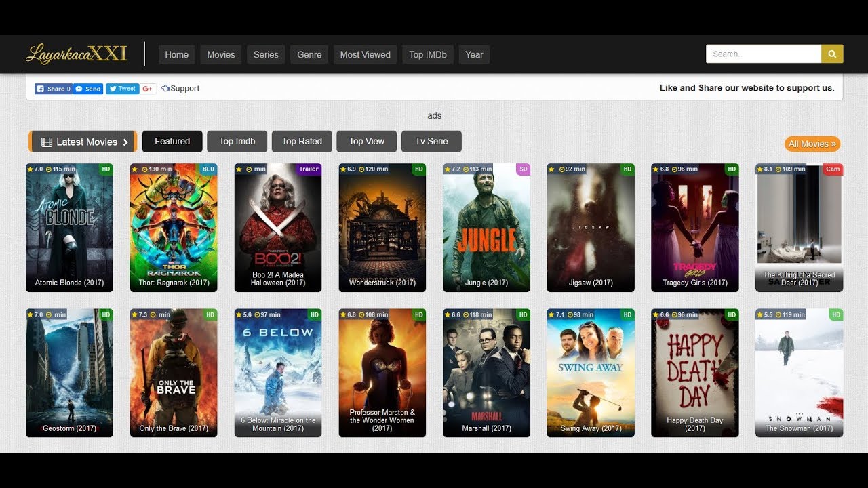The image size is (868, 488).
Task: Click the orange All Movies button
Action: [812, 144]
